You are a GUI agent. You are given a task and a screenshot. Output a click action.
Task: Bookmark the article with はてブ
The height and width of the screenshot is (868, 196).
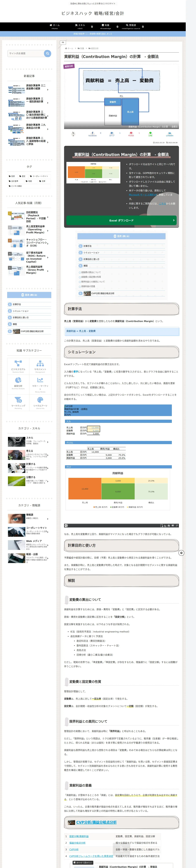112,134
